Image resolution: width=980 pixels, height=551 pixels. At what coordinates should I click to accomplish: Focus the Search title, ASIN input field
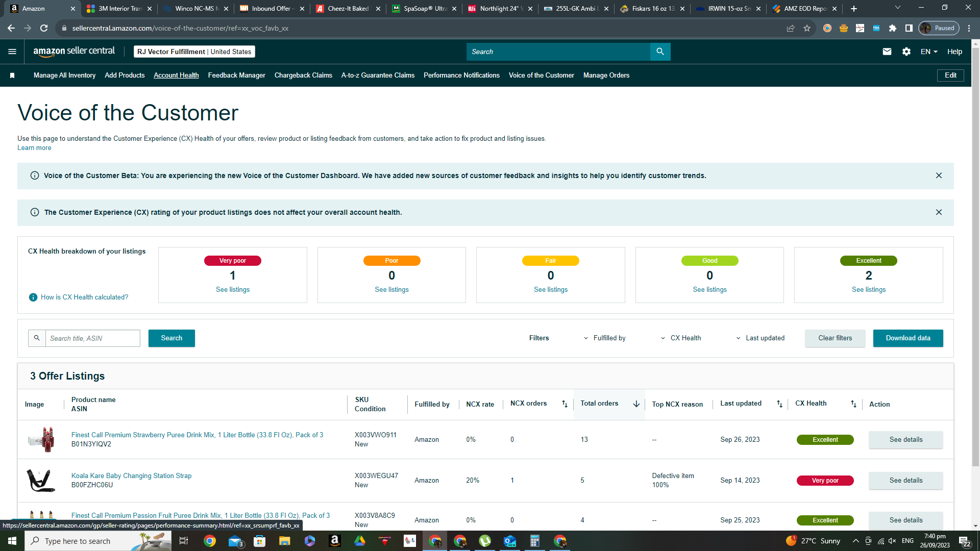[92, 338]
